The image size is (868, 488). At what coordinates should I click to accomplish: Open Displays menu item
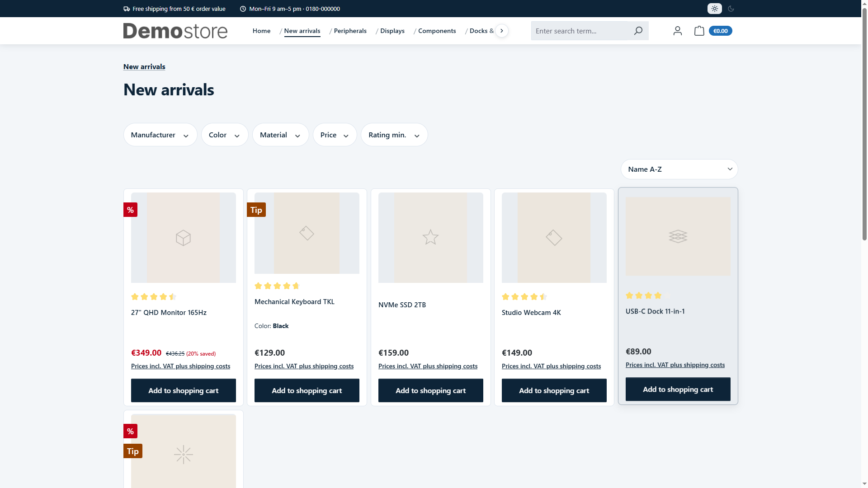[392, 31]
